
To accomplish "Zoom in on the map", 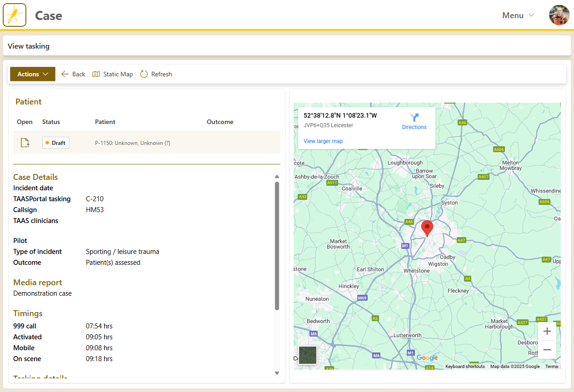I will click(x=547, y=331).
